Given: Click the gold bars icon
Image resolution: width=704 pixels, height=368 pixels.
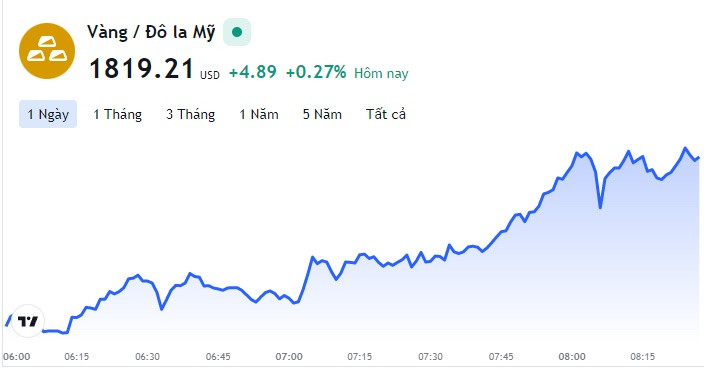Looking at the screenshot, I should click(47, 51).
